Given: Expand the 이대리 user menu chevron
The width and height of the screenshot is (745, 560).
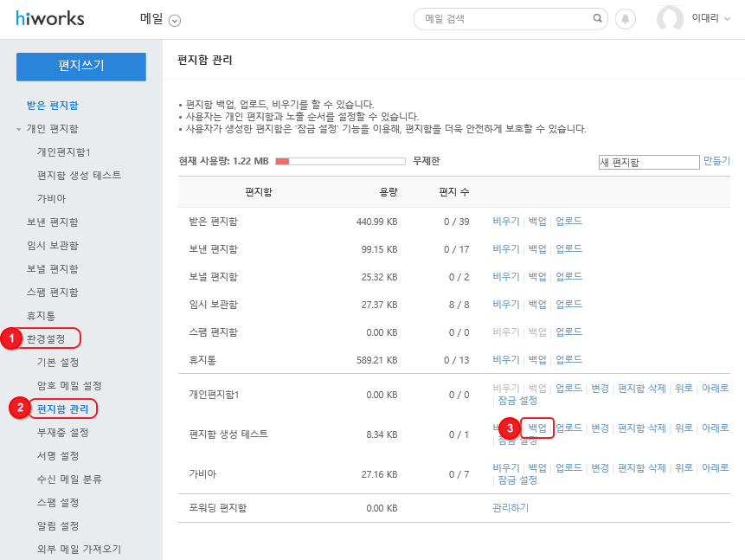Looking at the screenshot, I should click(x=727, y=19).
